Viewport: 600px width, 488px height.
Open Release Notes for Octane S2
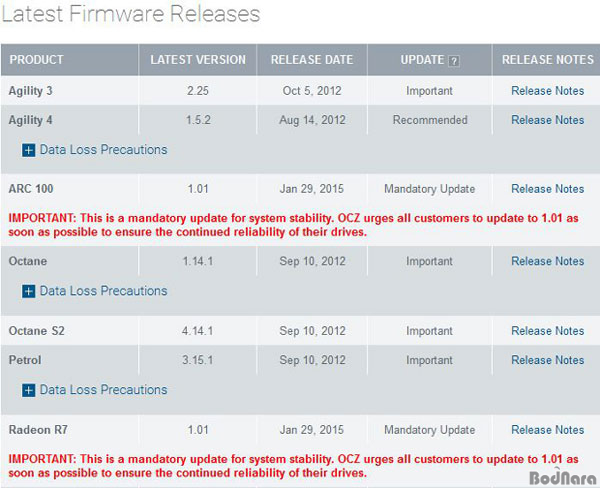(x=548, y=331)
